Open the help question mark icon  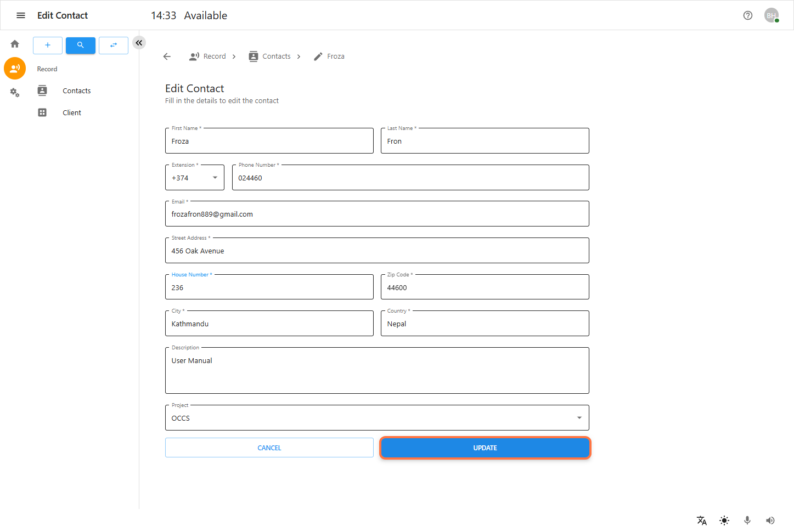pyautogui.click(x=747, y=15)
